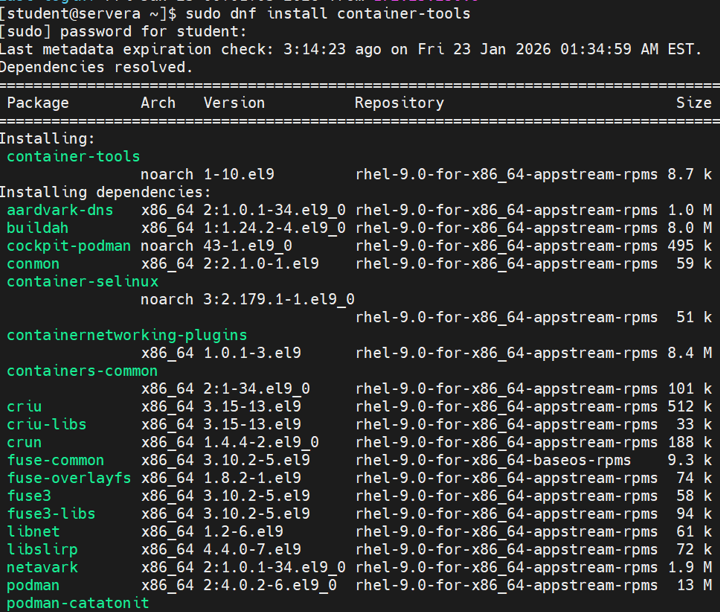
Task: Click the 'fuse-overlayfs' package name
Action: 69,478
